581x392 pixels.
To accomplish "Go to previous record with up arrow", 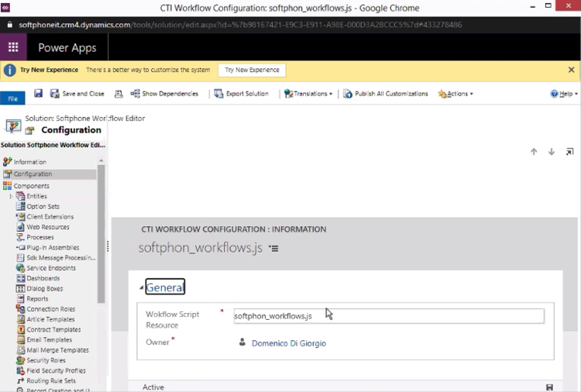I will point(534,152).
